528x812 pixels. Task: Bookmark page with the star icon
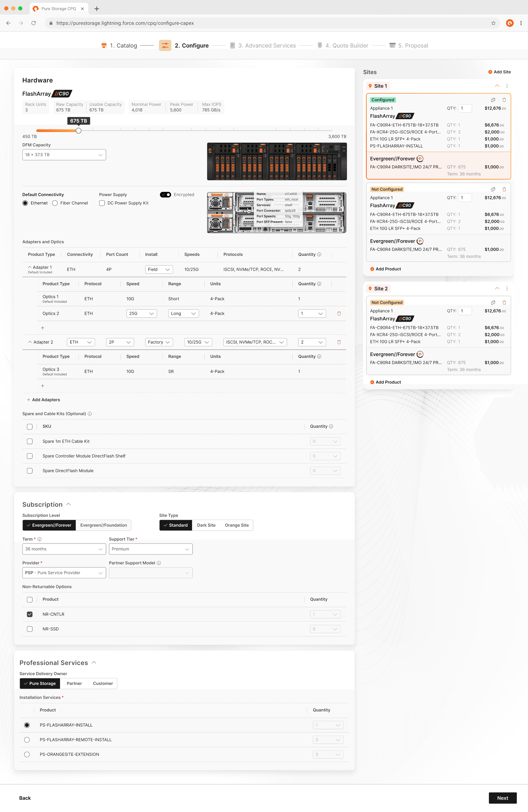click(493, 23)
